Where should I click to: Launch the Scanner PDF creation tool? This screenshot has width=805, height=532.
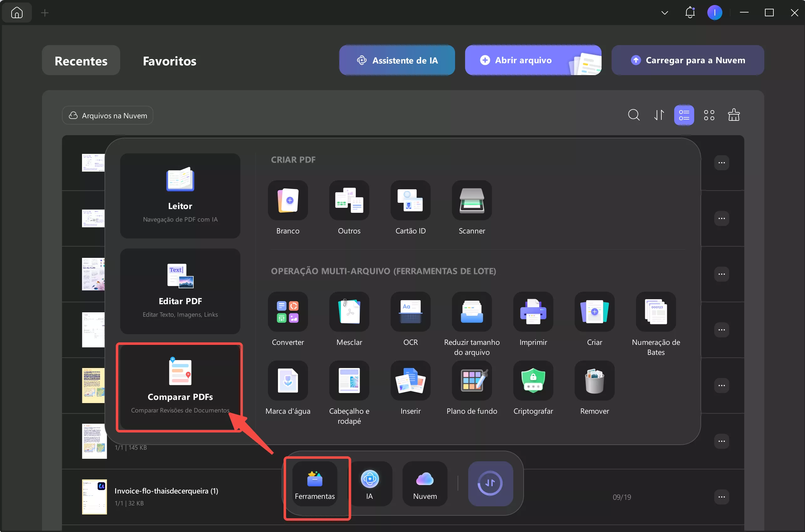point(472,201)
